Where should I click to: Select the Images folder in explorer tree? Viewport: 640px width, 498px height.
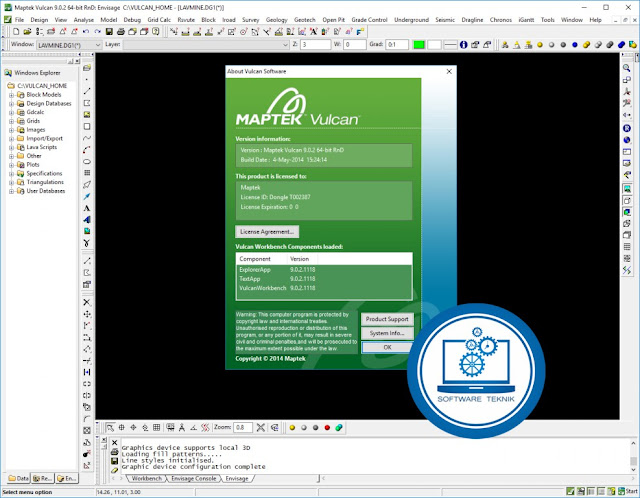pos(36,130)
